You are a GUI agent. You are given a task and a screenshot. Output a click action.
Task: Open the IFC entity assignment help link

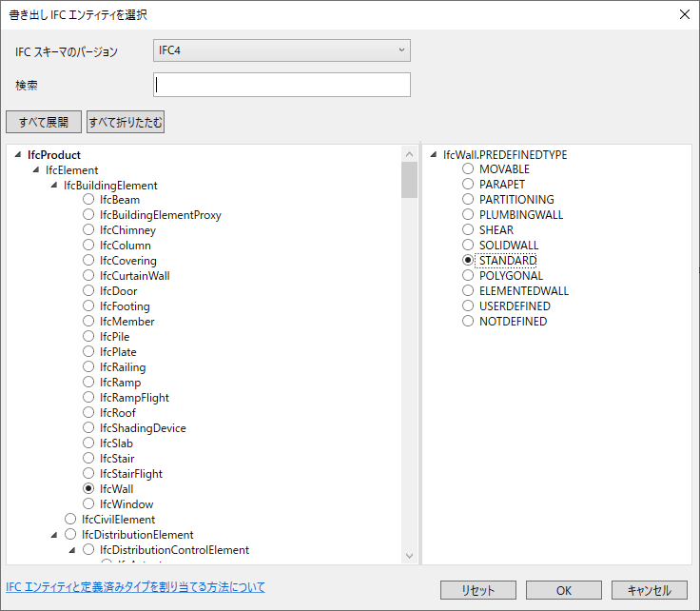135,587
